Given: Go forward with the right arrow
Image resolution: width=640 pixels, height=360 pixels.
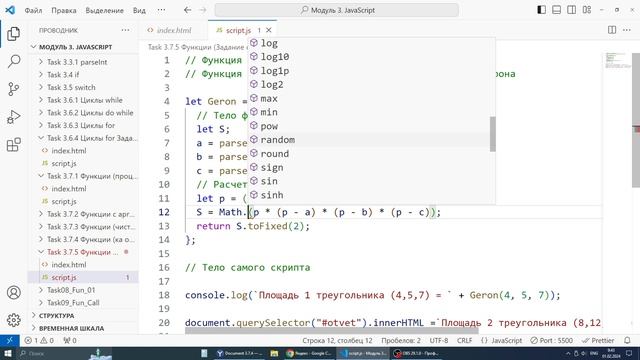Looking at the screenshot, I should (203, 10).
